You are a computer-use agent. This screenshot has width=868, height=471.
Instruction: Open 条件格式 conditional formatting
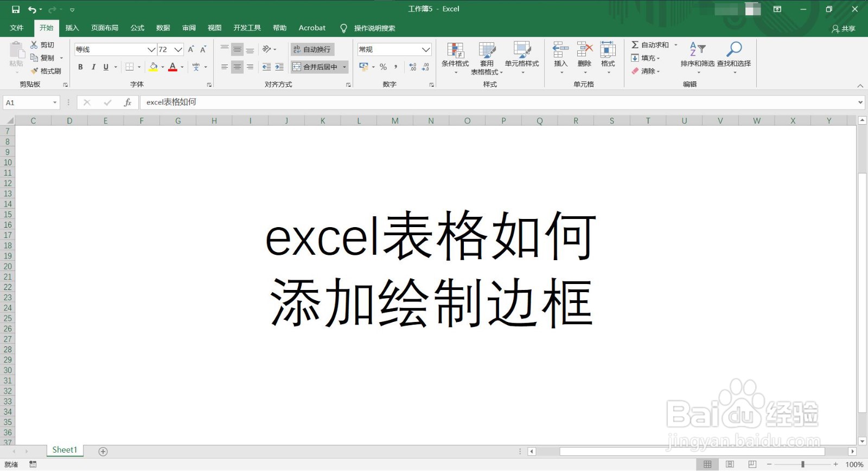click(x=455, y=58)
